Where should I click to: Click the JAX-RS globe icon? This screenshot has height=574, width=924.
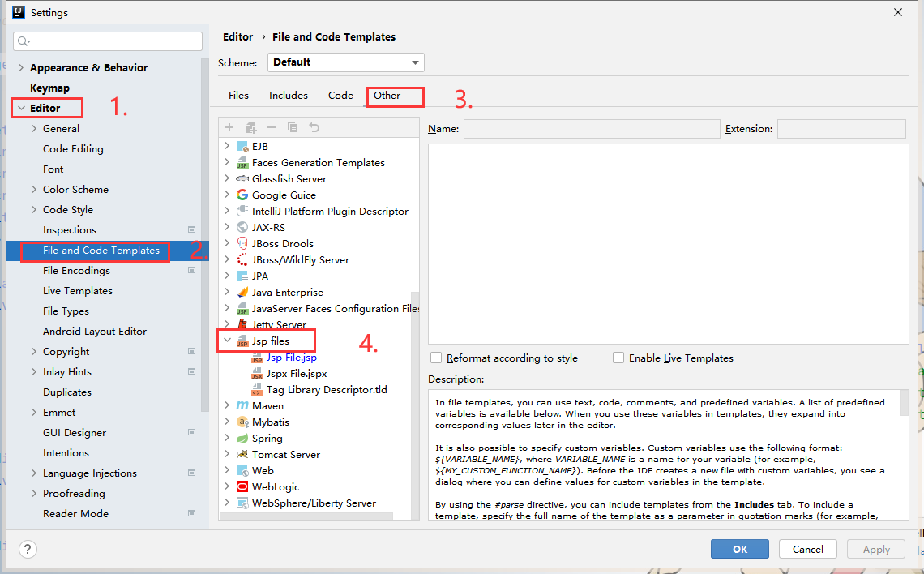(x=242, y=228)
